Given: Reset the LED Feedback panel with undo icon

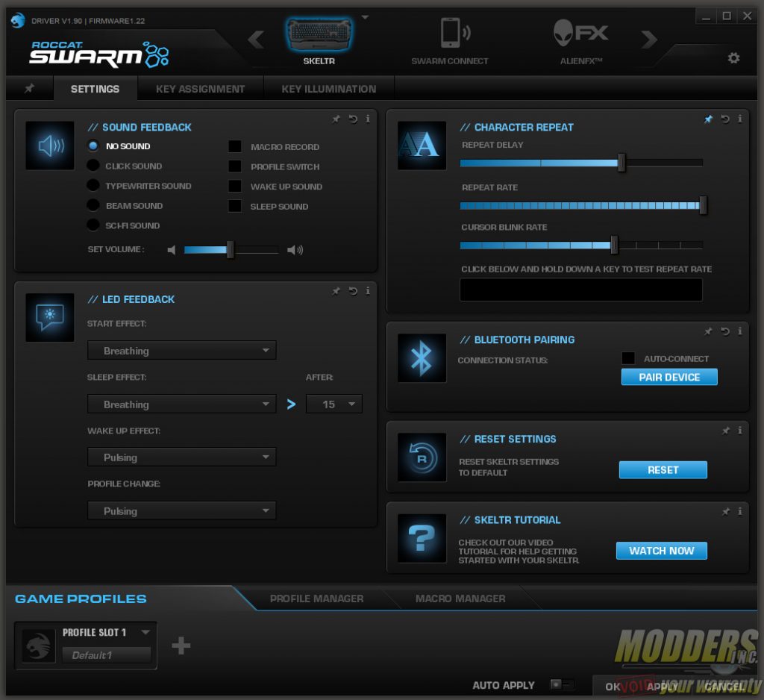Looking at the screenshot, I should tap(353, 291).
